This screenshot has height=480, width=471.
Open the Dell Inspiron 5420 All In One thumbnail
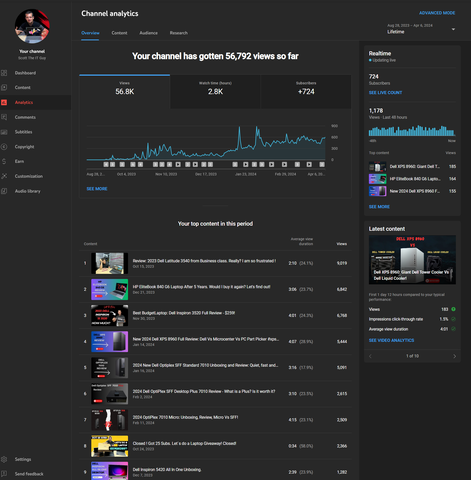point(110,471)
